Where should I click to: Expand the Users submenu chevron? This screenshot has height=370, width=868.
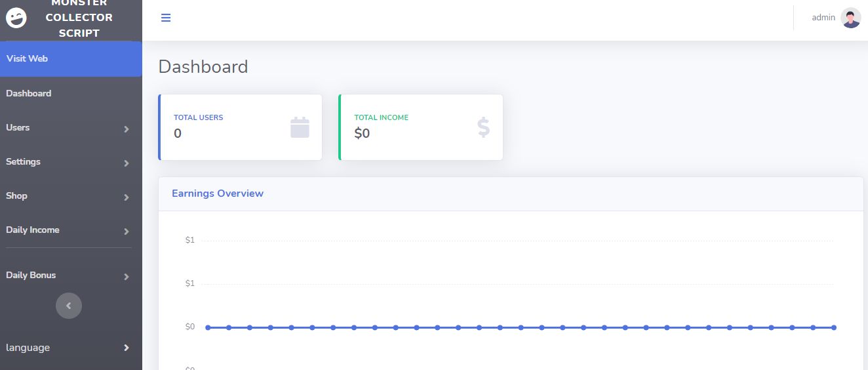tap(127, 129)
